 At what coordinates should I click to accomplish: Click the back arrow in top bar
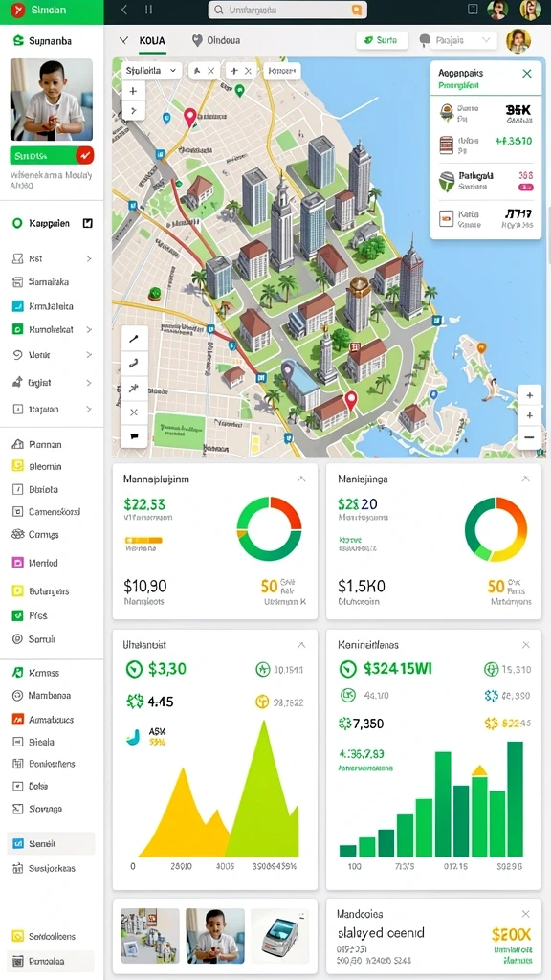point(123,10)
